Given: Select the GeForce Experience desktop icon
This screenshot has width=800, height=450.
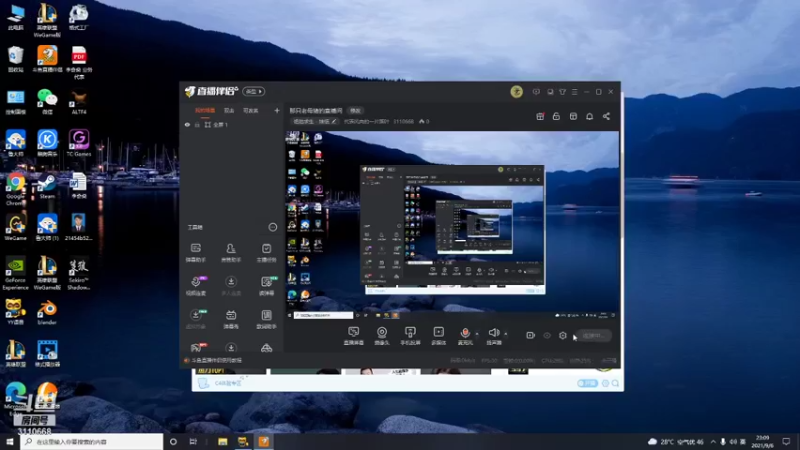Looking at the screenshot, I should 15,273.
